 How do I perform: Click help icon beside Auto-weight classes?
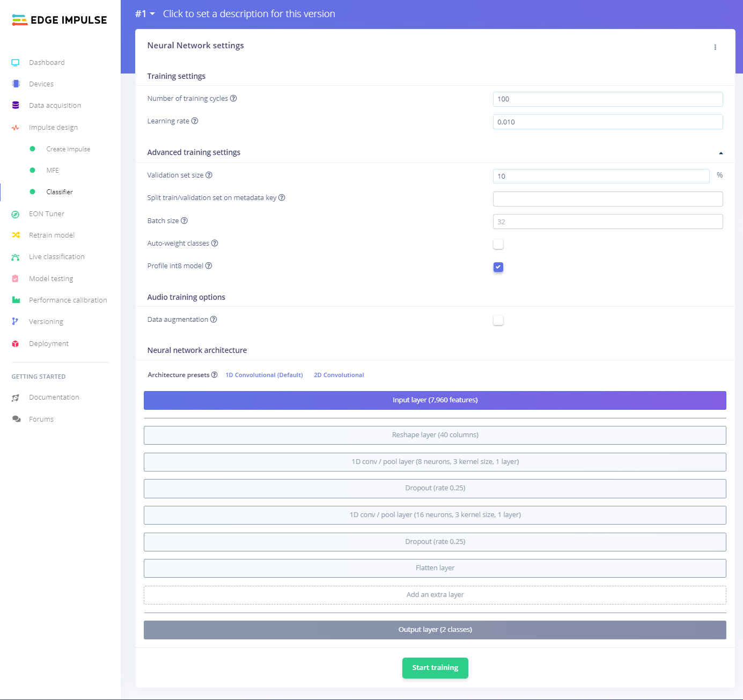(x=215, y=244)
